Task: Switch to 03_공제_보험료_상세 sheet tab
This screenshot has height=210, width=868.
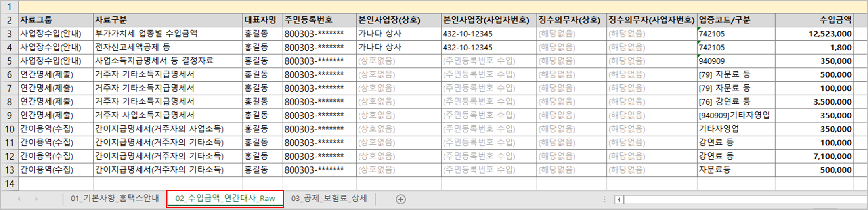Action: click(x=329, y=199)
